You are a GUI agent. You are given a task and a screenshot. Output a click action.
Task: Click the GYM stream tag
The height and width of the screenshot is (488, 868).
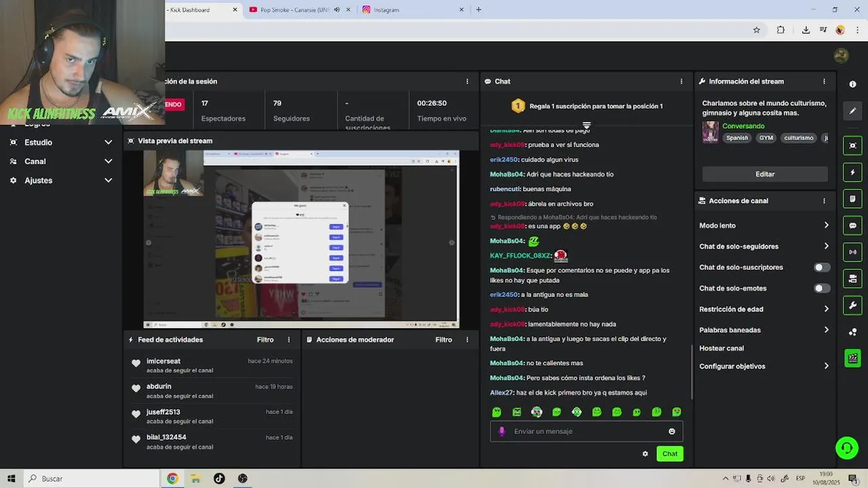(766, 138)
